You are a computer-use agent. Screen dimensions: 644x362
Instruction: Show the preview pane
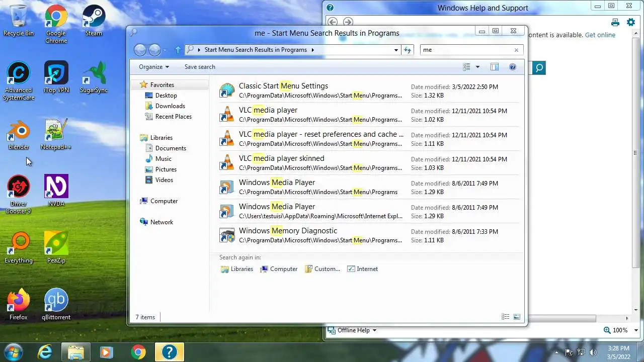(495, 67)
